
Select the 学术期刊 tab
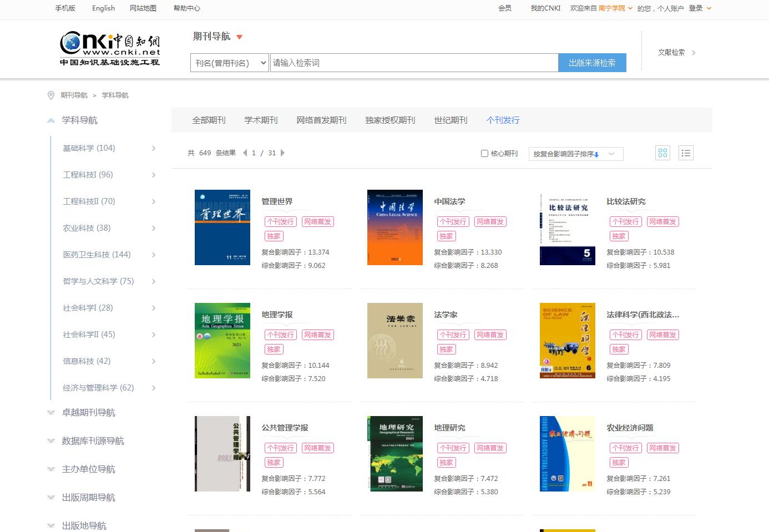[261, 120]
